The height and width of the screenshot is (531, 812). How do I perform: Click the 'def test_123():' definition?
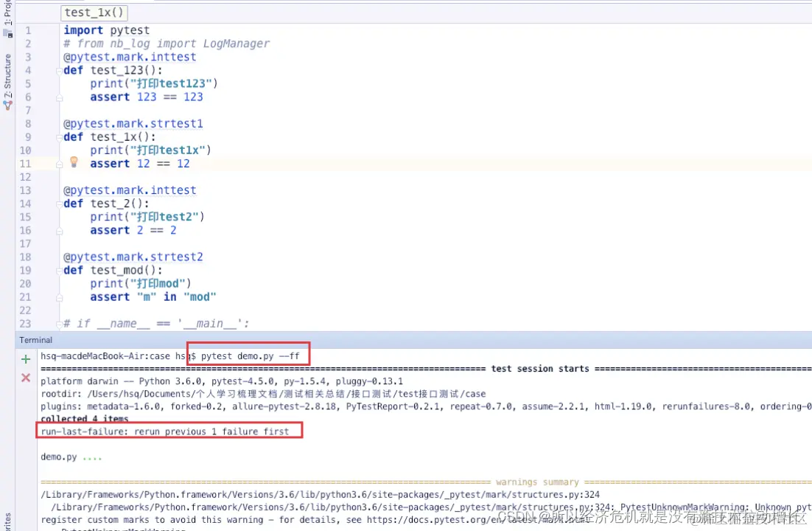[x=113, y=71]
